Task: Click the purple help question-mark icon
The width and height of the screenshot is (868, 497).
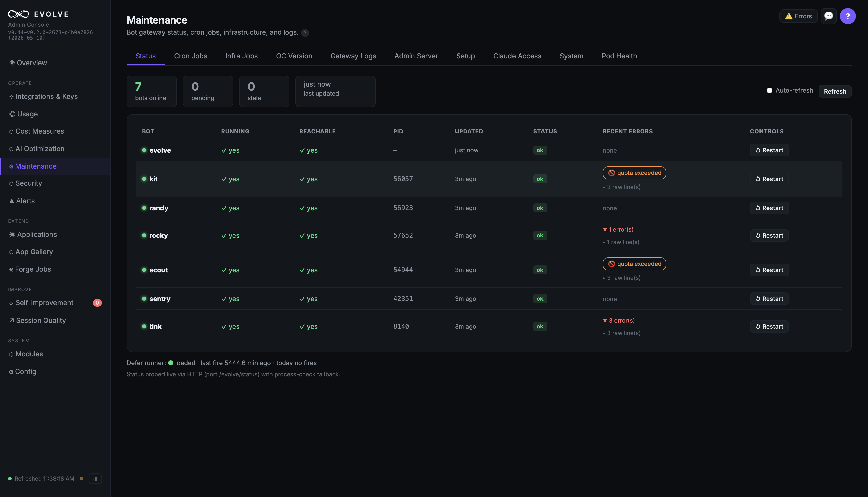Action: click(x=847, y=16)
